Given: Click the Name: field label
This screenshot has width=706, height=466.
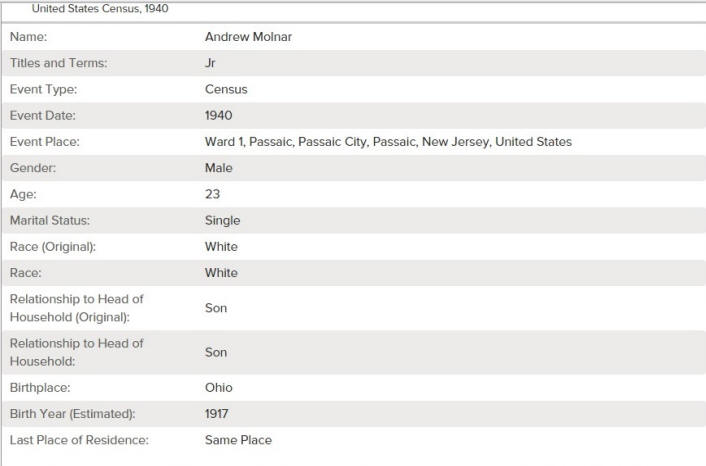Looking at the screenshot, I should 28,37.
